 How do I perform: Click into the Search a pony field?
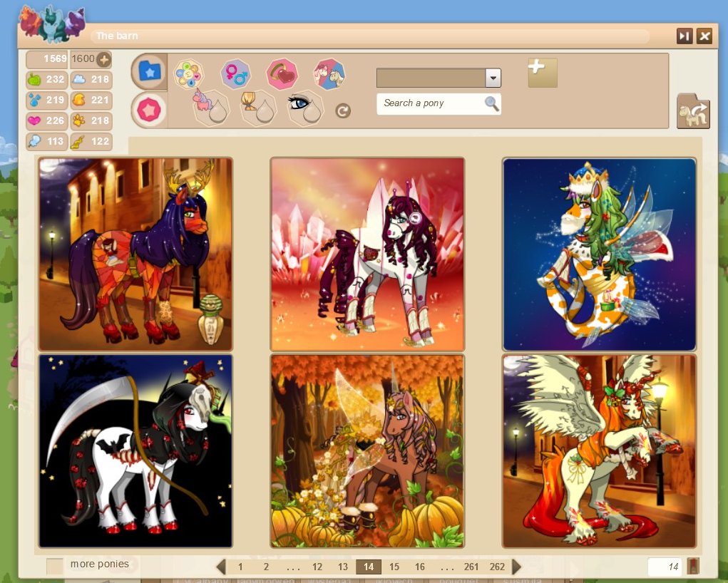(439, 103)
